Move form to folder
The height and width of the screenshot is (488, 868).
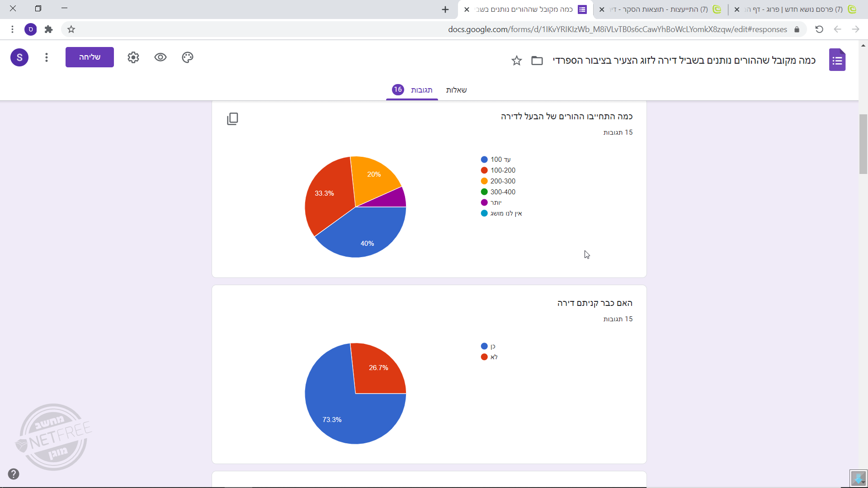537,61
